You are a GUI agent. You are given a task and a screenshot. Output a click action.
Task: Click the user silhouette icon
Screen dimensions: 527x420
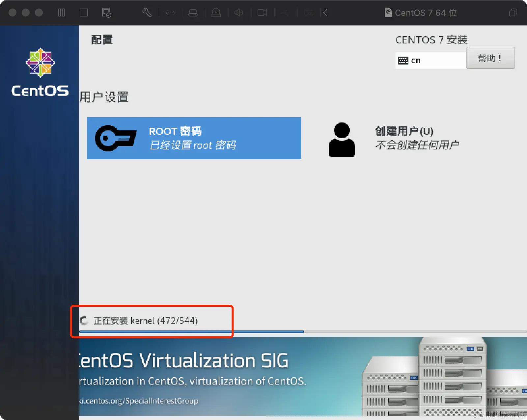342,140
